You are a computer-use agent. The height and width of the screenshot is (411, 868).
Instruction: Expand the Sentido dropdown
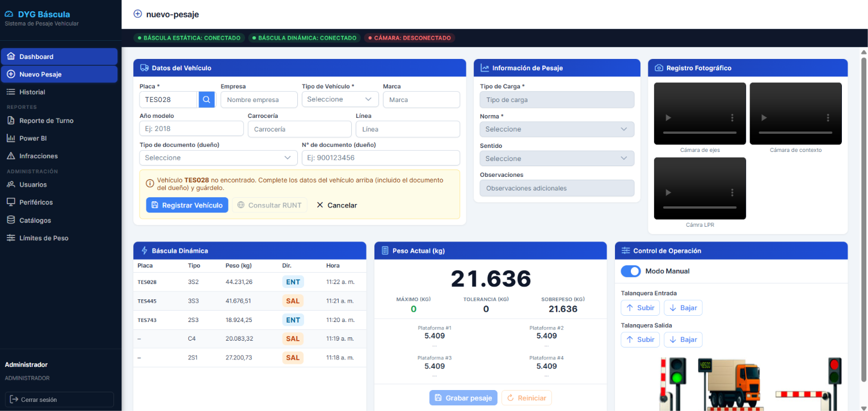[x=557, y=159]
